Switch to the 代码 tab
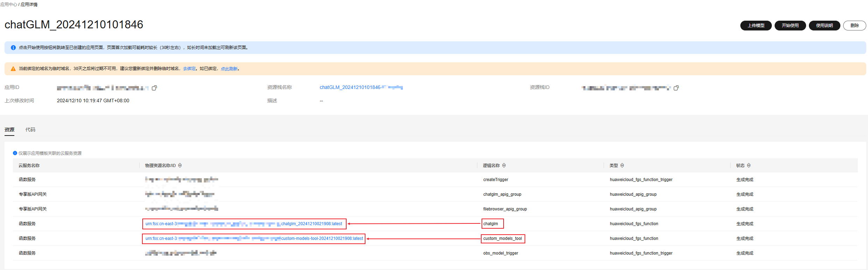Image resolution: width=868 pixels, height=270 pixels. (x=30, y=130)
